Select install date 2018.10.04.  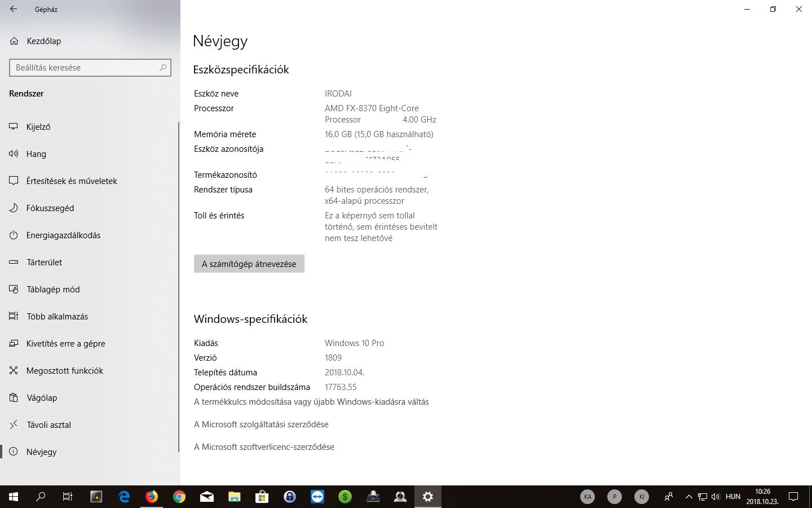pos(345,373)
